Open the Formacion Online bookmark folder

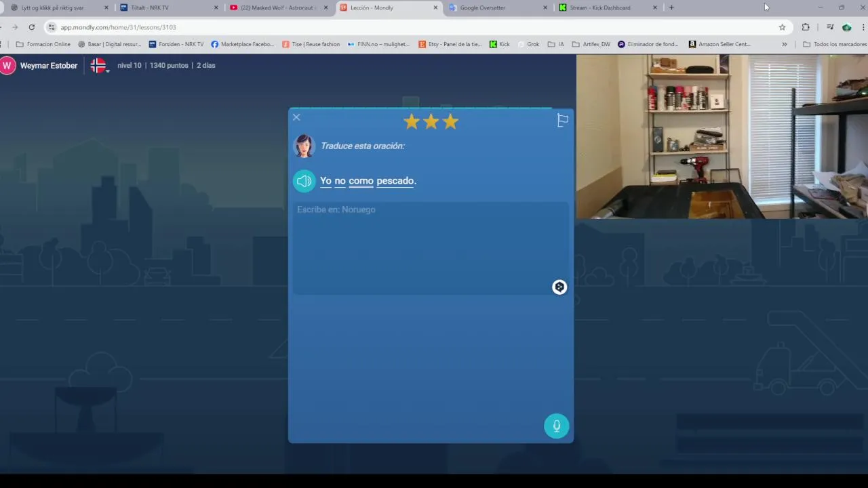click(43, 44)
